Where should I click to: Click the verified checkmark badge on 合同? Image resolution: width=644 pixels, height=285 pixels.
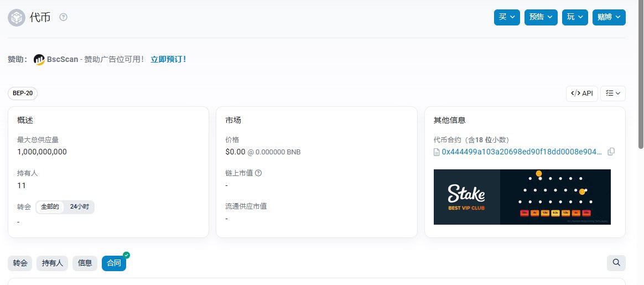point(127,255)
